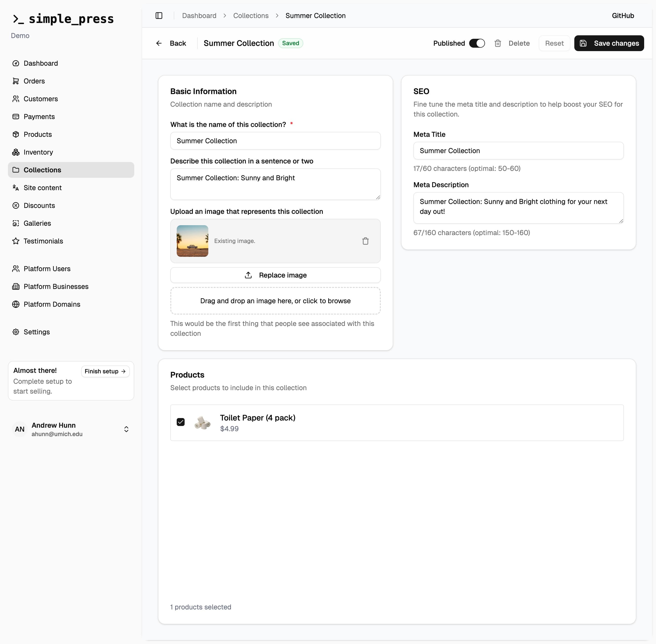
Task: Toggle the Published switch
Action: pos(477,43)
